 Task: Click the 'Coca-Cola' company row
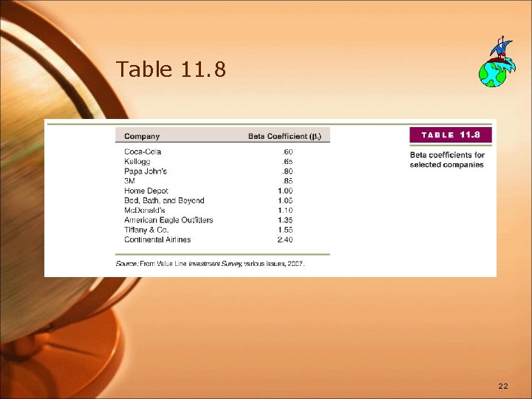coord(208,151)
